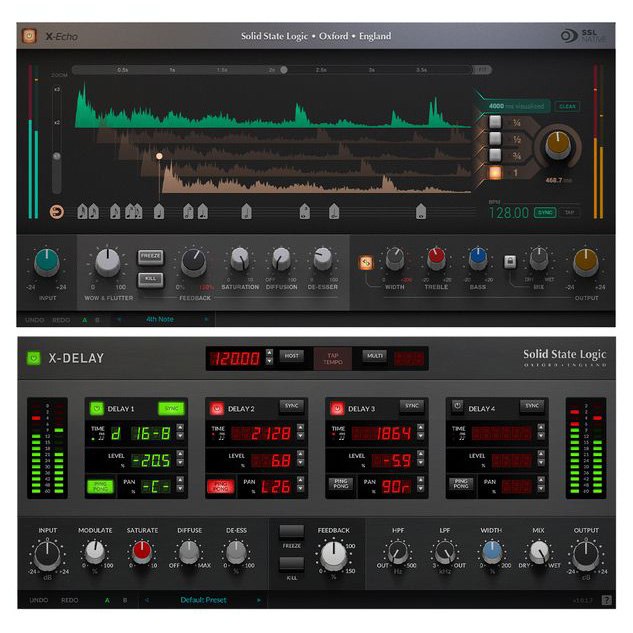Turn on Delay 4 power button
Viewport: 633px width, 633px height.
(x=457, y=406)
